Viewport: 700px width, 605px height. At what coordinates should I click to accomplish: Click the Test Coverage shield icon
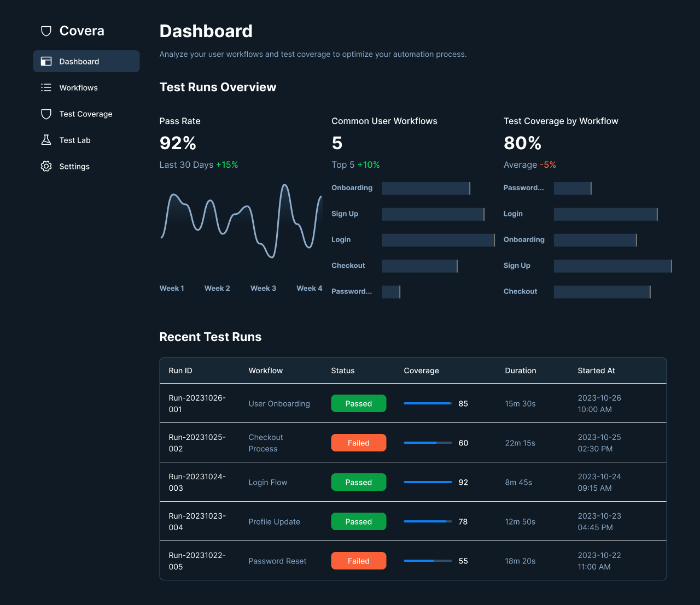(46, 114)
